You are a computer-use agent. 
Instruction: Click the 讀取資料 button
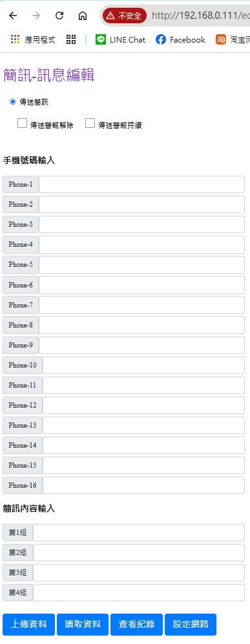tap(83, 625)
